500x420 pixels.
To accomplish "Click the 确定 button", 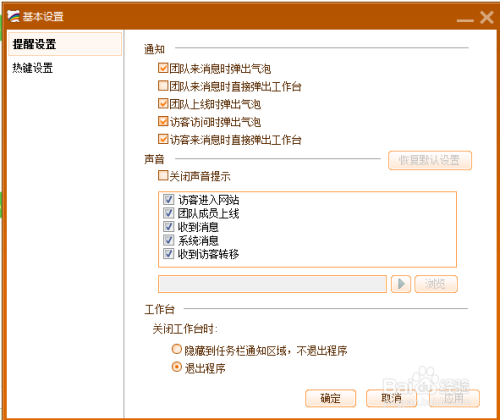I will point(330,398).
